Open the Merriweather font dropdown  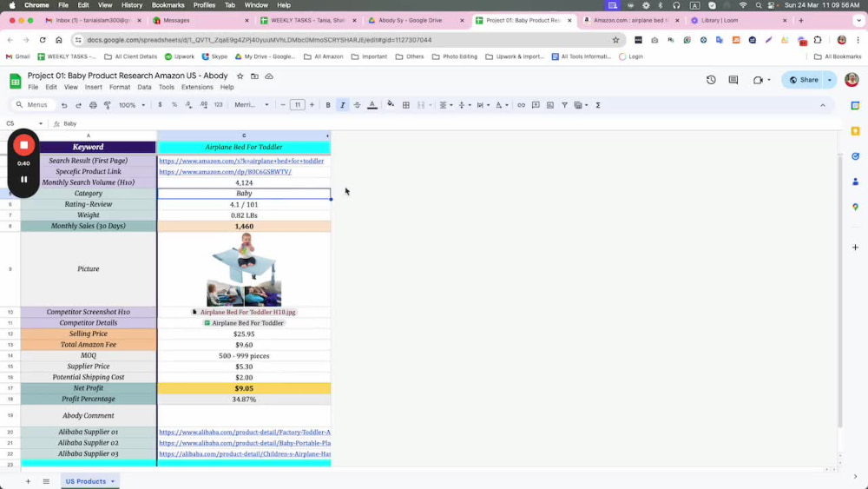(x=252, y=105)
